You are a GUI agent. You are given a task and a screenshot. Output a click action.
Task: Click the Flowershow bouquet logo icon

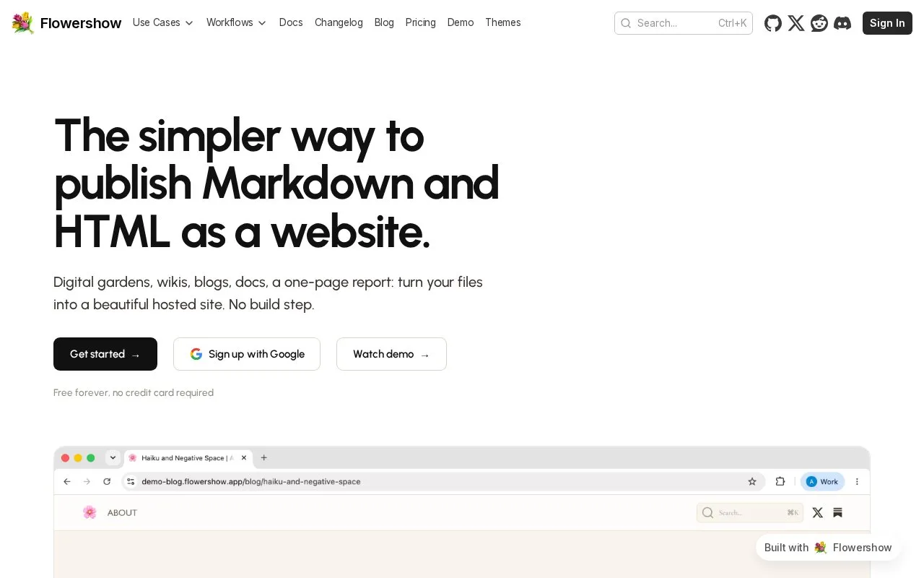pyautogui.click(x=23, y=23)
